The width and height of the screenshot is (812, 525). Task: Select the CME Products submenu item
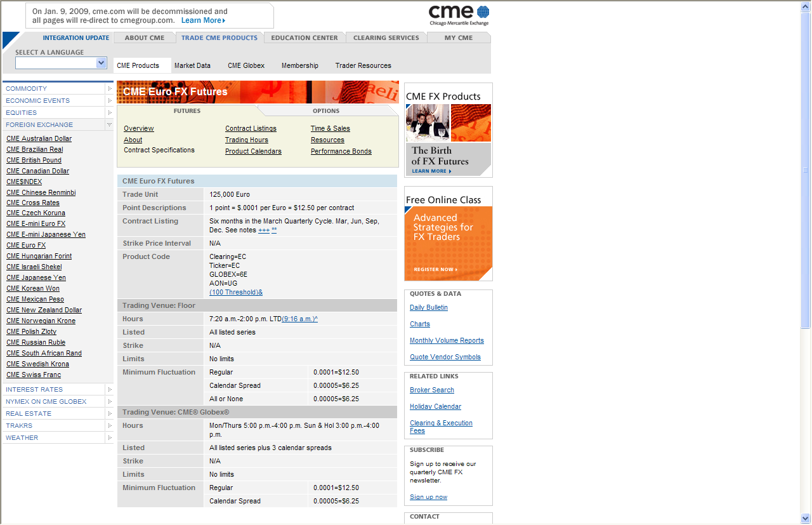click(138, 65)
